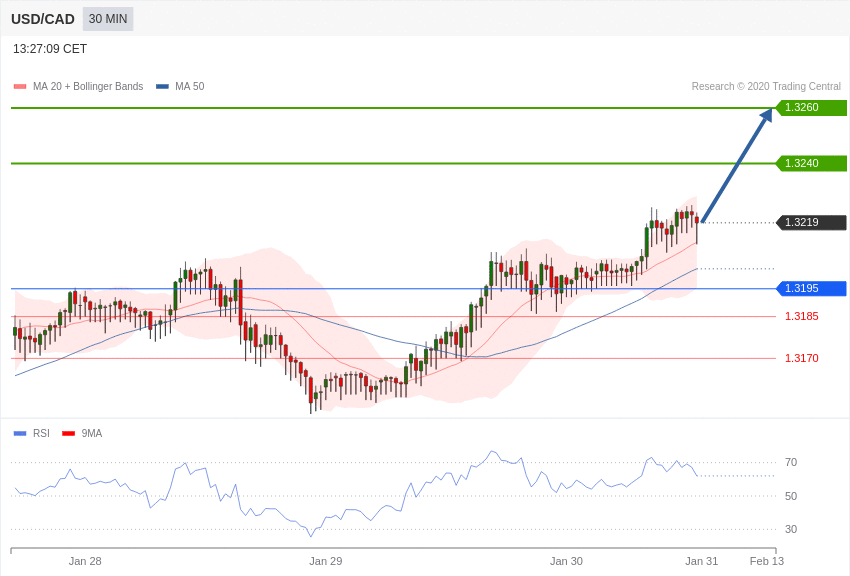The image size is (850, 576).
Task: Click the RSI 30 level label
Action: (x=791, y=529)
